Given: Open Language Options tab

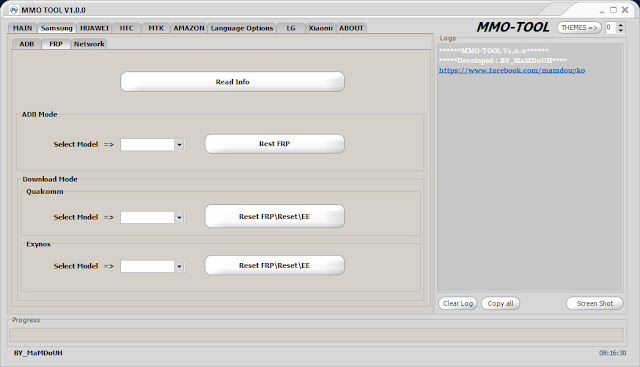Looking at the screenshot, I should [242, 28].
